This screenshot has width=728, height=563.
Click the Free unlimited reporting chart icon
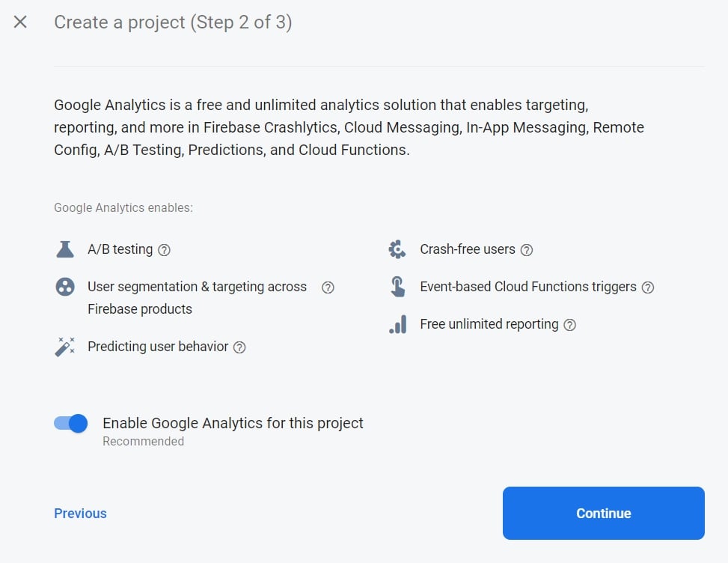point(397,324)
